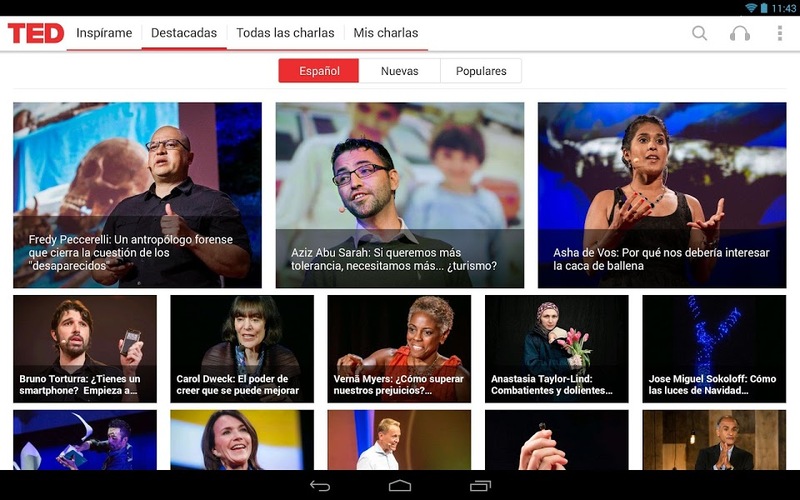
Task: Open Jose Miguel Sokoloff's Christmas lights talk
Action: (714, 349)
